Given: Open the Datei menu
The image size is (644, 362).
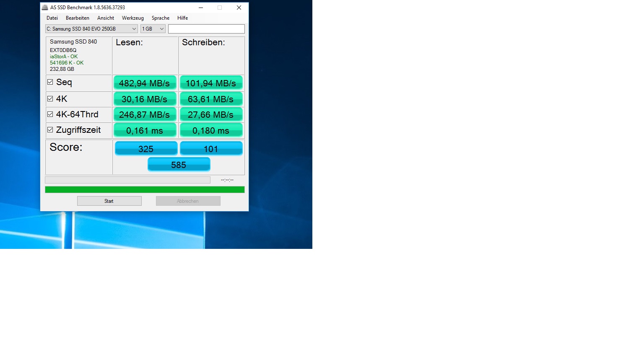Looking at the screenshot, I should [52, 18].
